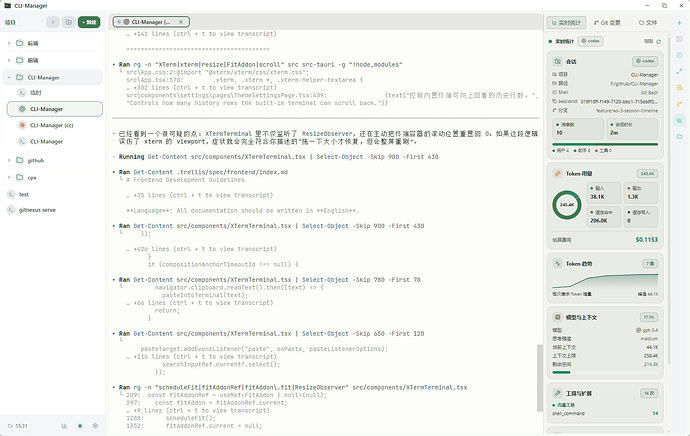Image resolution: width=690 pixels, height=436 pixels.
Task: Refresh the live statistics panel
Action: tap(659, 41)
